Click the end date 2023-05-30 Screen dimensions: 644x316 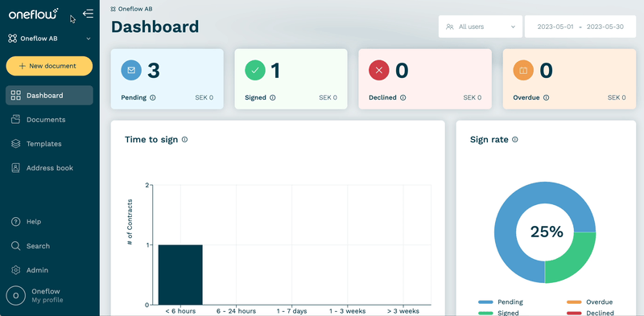pos(605,27)
